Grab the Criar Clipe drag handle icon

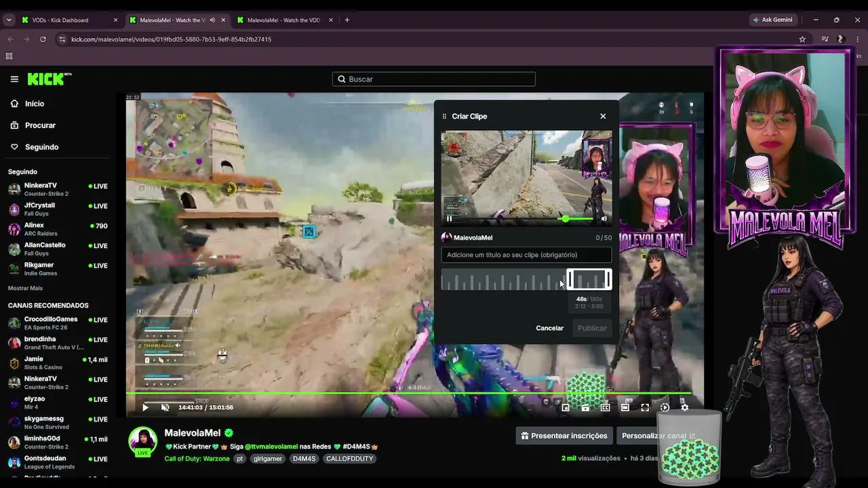tap(444, 117)
